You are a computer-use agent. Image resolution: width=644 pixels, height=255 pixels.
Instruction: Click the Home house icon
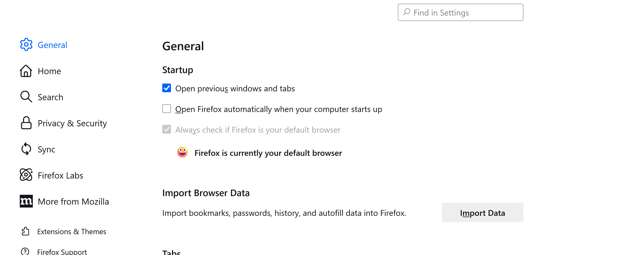coord(26,71)
